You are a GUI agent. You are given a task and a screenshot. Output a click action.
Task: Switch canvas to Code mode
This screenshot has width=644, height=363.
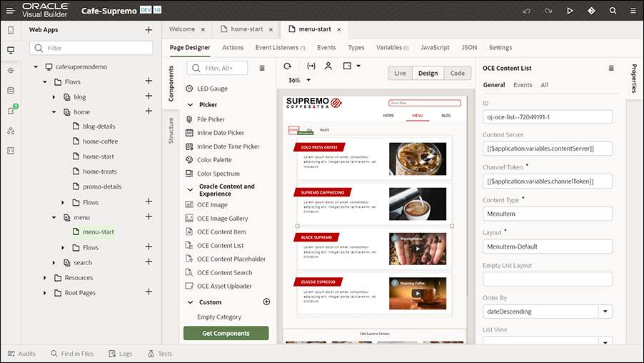(458, 73)
